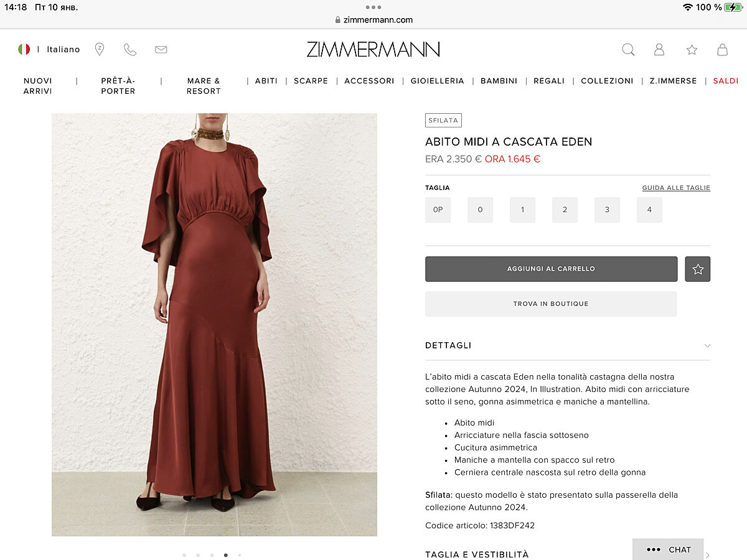This screenshot has height=560, width=747.
Task: Click the phone contact icon
Action: tap(130, 50)
